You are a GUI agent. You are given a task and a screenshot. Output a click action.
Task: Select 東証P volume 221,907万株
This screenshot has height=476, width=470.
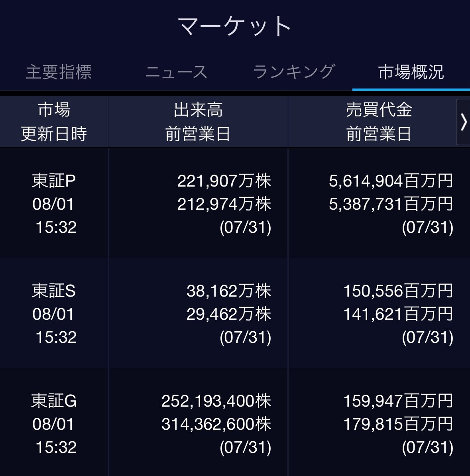pos(224,181)
